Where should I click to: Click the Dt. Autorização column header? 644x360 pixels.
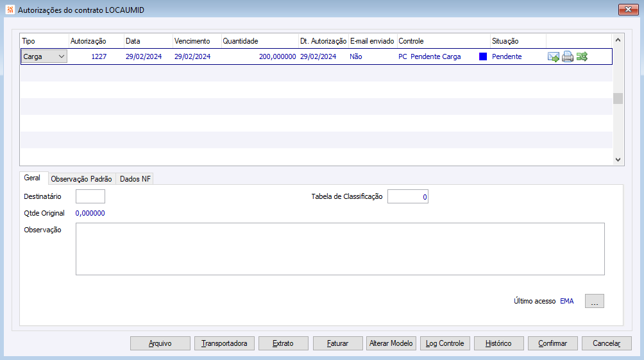(324, 41)
